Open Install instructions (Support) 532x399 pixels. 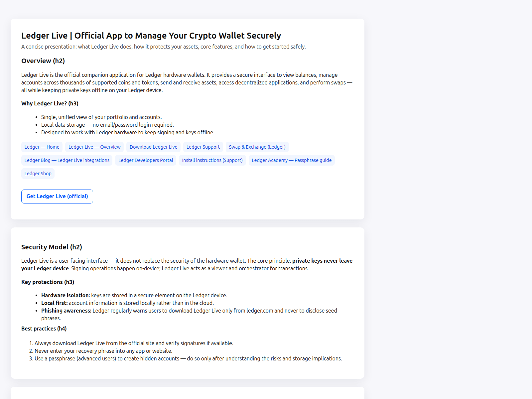(x=212, y=160)
